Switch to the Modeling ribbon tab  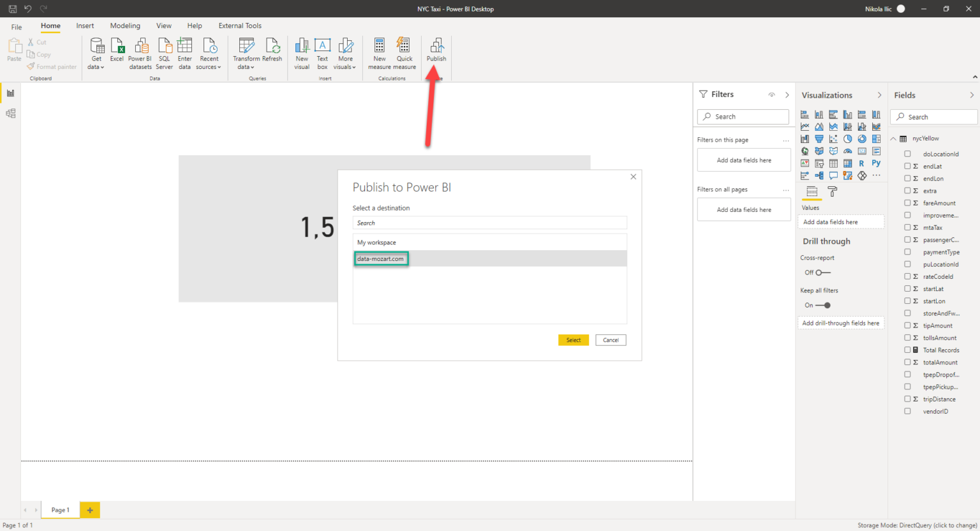(x=124, y=26)
